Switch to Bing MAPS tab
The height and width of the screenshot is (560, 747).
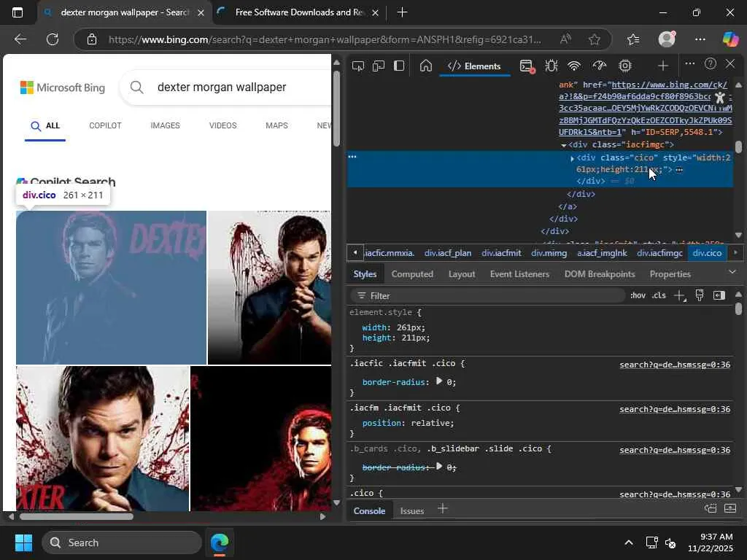tap(276, 125)
